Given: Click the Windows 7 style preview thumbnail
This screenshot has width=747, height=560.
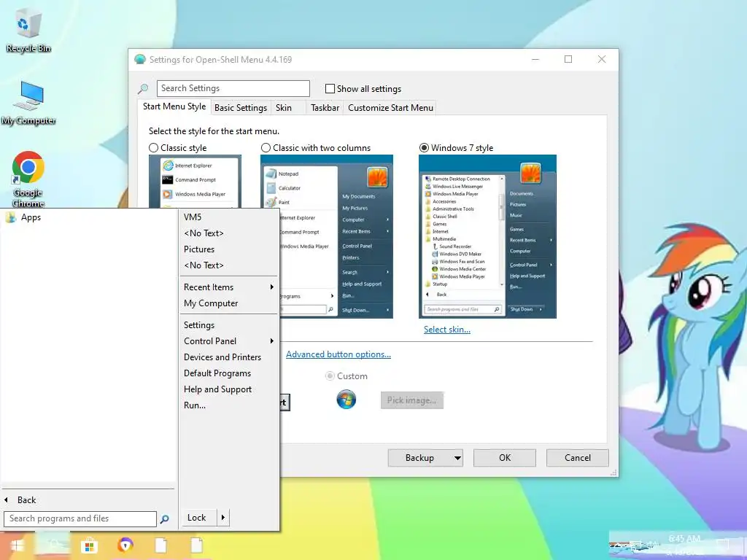Looking at the screenshot, I should pos(487,237).
